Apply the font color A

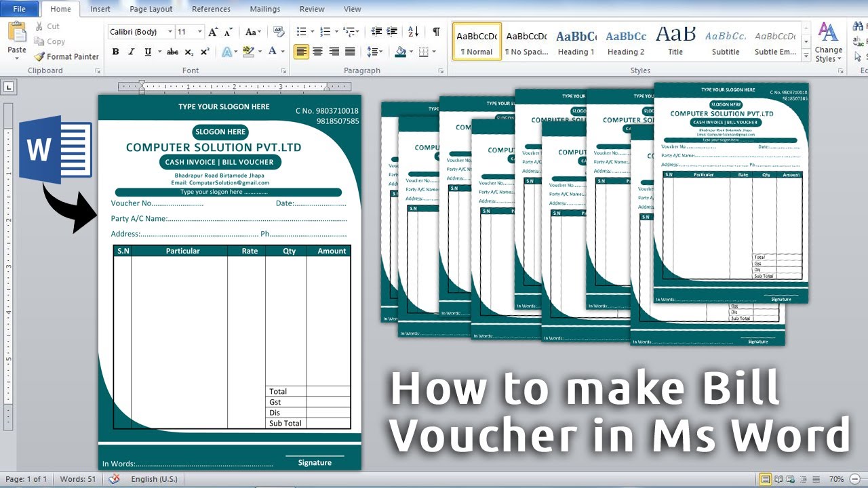click(x=273, y=52)
